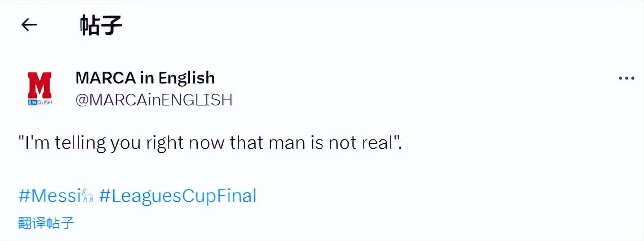
Task: Click 翻译帖子 to translate the post
Action: pyautogui.click(x=46, y=223)
